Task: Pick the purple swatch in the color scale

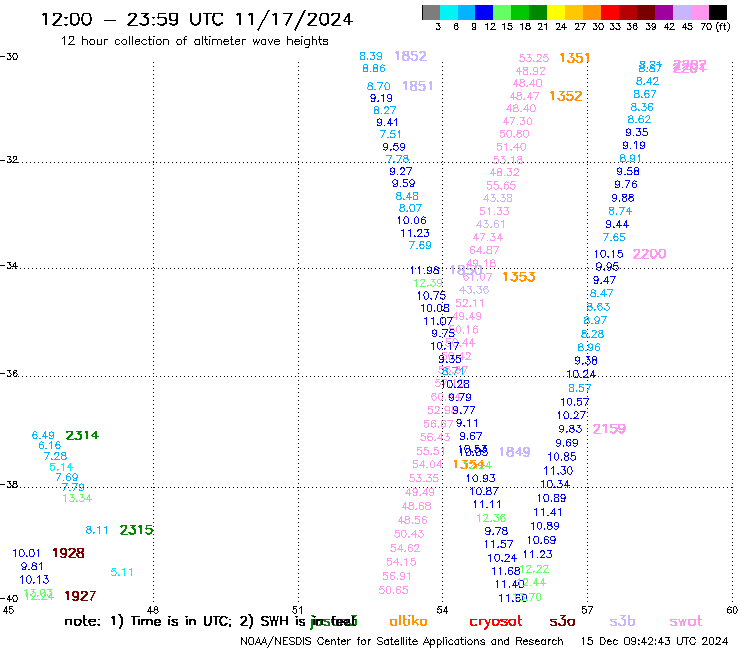Action: 664,12
